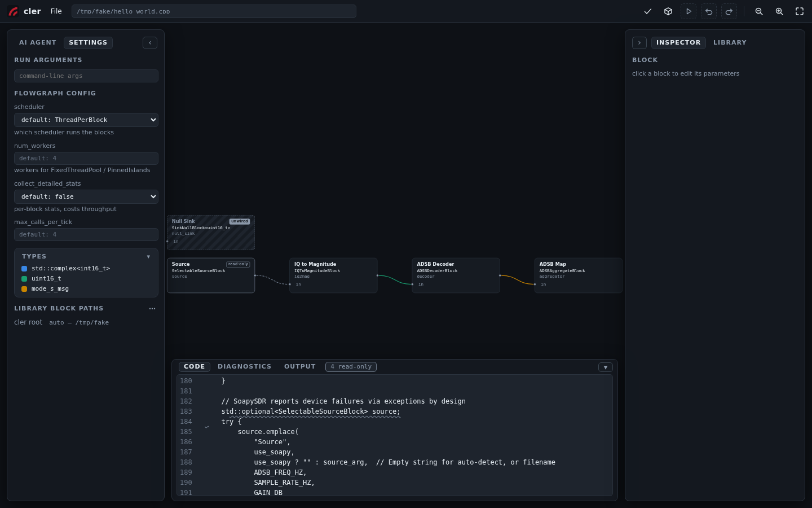Click the IQ to Magnitude input port
The image size is (812, 508).
click(290, 284)
